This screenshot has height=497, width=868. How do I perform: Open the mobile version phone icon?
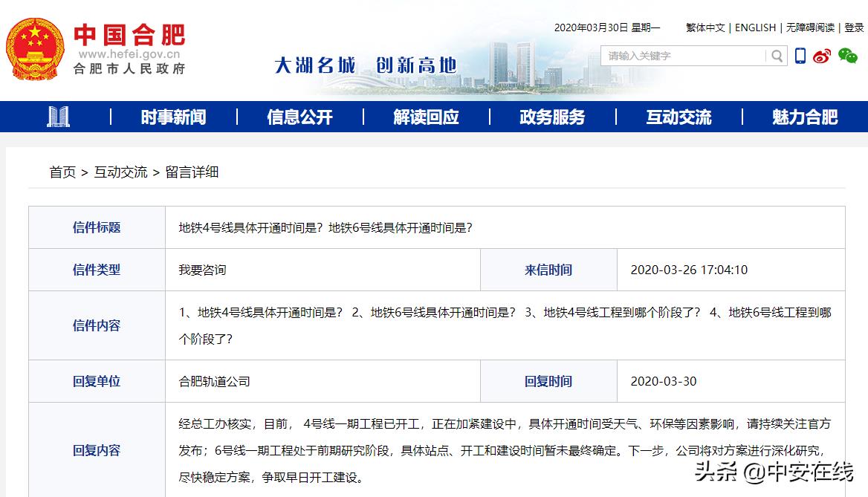point(800,56)
